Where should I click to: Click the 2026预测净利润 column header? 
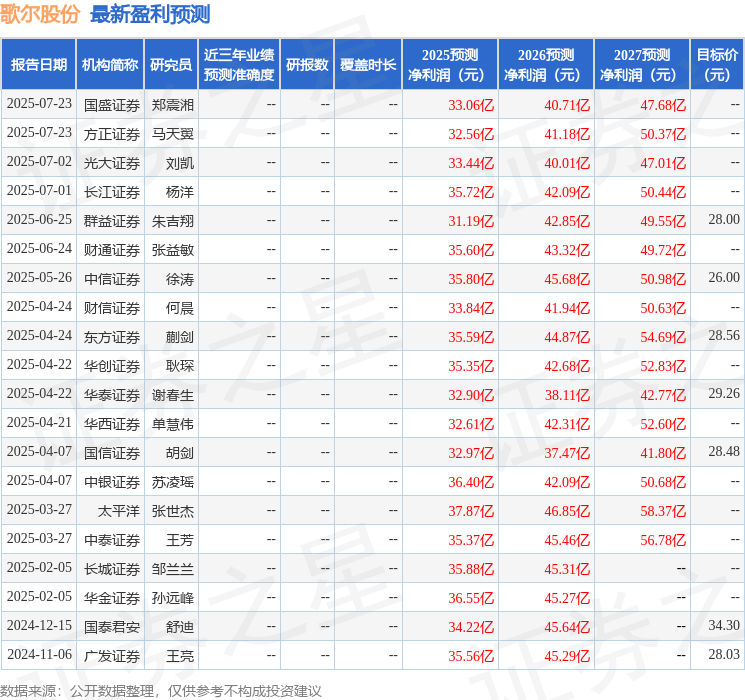pos(546,65)
